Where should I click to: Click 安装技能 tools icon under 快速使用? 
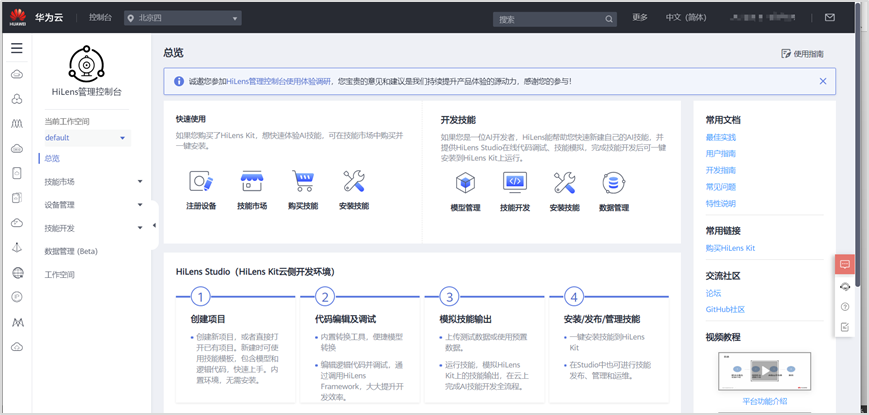pyautogui.click(x=354, y=181)
